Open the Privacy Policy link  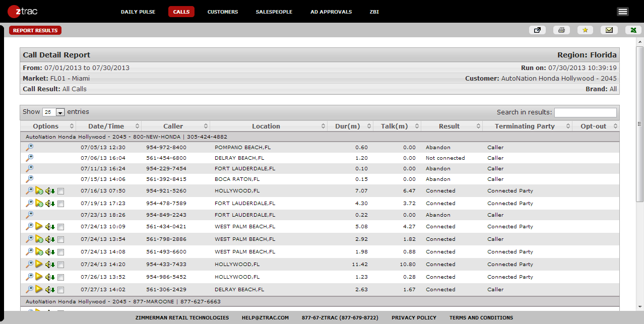(x=414, y=318)
